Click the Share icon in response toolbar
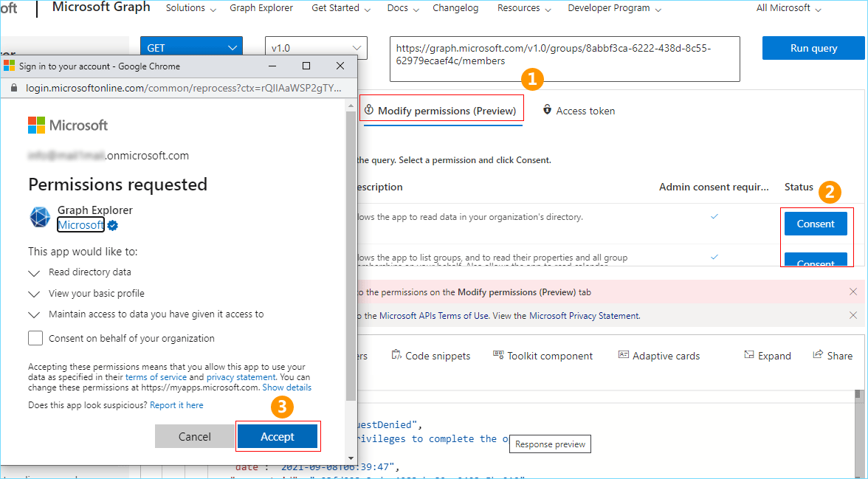Viewport: 868px width, 479px height. click(818, 355)
